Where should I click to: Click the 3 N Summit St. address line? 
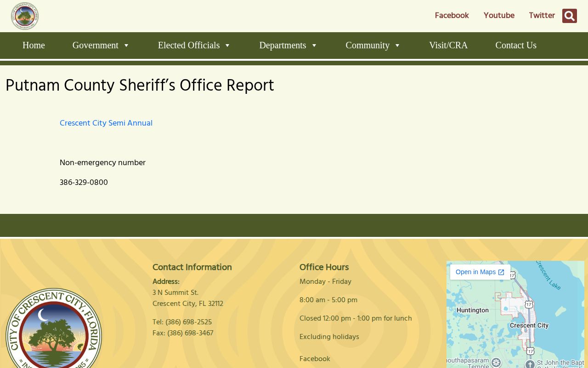tap(175, 293)
